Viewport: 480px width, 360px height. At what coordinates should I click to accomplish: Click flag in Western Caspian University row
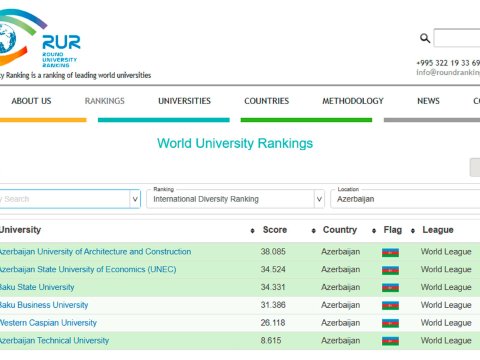(x=390, y=323)
